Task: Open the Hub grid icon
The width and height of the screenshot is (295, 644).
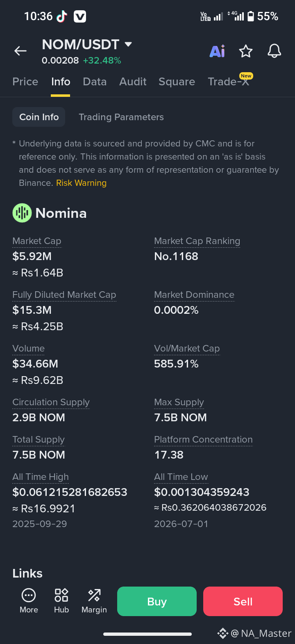Action: 61,595
